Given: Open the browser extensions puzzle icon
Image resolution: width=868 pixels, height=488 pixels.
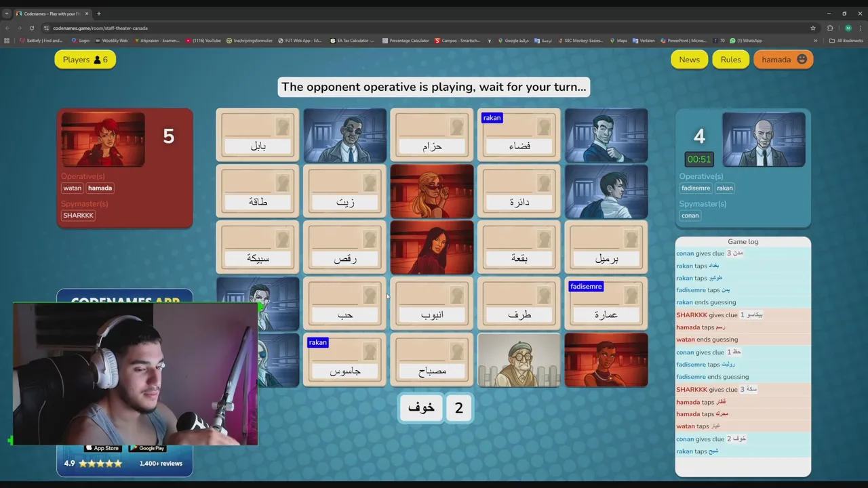Looking at the screenshot, I should pos(830,28).
